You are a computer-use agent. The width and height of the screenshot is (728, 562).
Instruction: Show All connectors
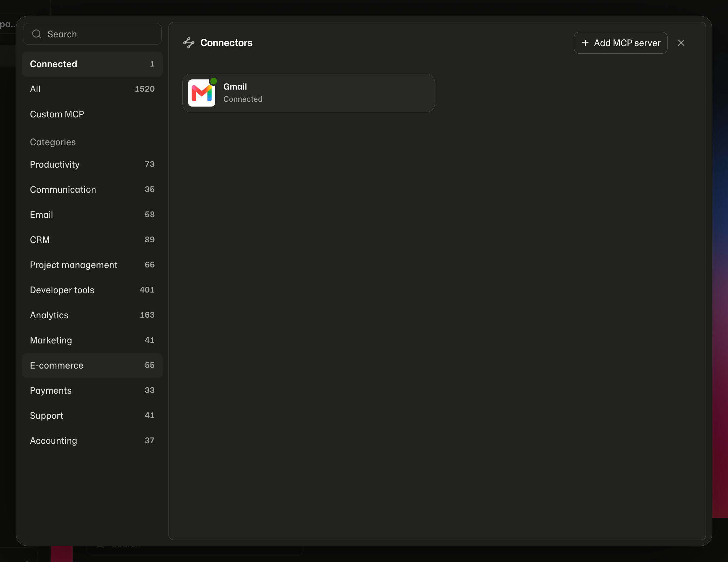click(92, 89)
